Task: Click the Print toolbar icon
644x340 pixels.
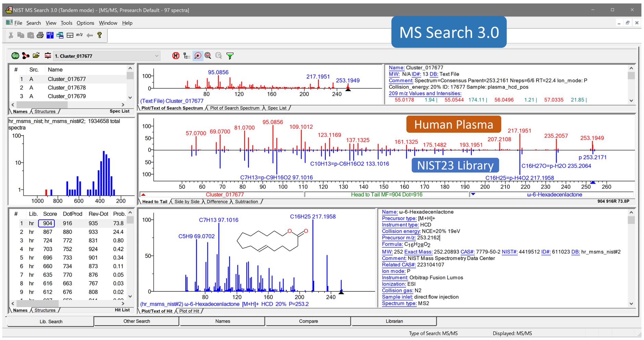Action: tap(40, 35)
